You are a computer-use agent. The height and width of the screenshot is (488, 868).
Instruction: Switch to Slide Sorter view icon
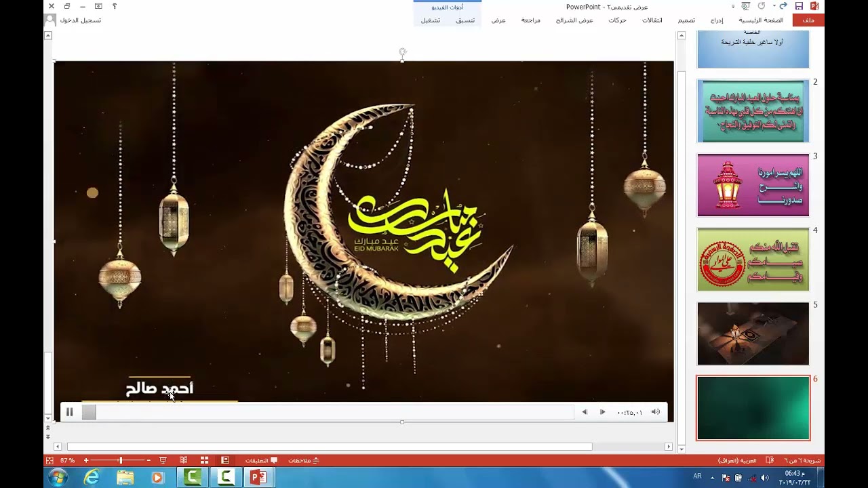(x=204, y=461)
